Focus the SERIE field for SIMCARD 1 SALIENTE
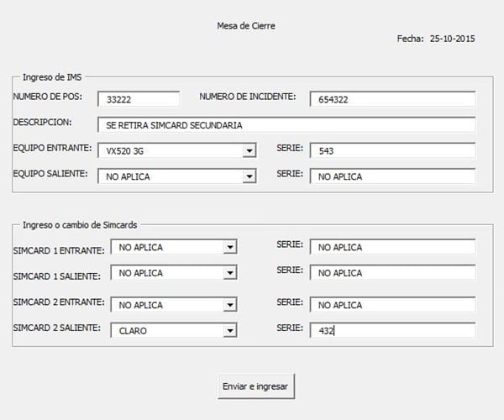Screen dimensions: 504x420 tap(391, 273)
